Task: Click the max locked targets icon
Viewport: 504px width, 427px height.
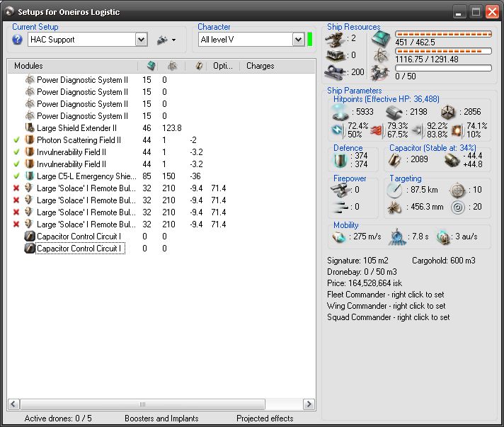Action: pyautogui.click(x=457, y=190)
